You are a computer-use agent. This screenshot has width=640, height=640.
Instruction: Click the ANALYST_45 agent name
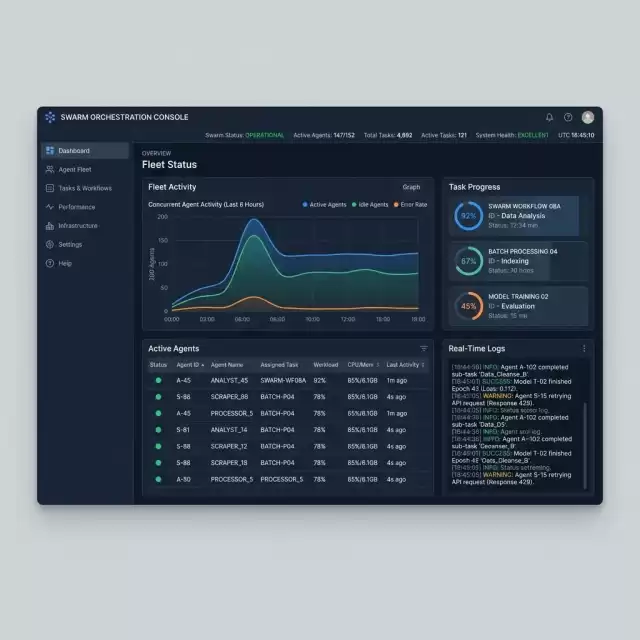pyautogui.click(x=229, y=380)
